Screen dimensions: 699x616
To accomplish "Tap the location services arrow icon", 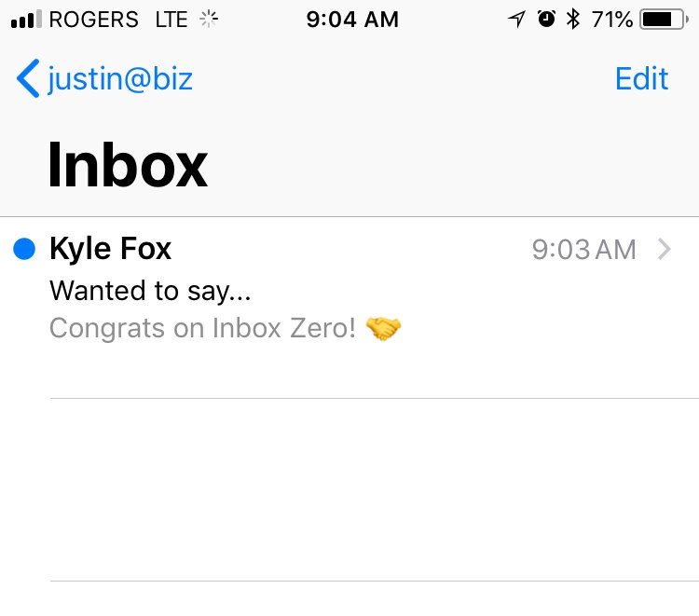I will (516, 20).
